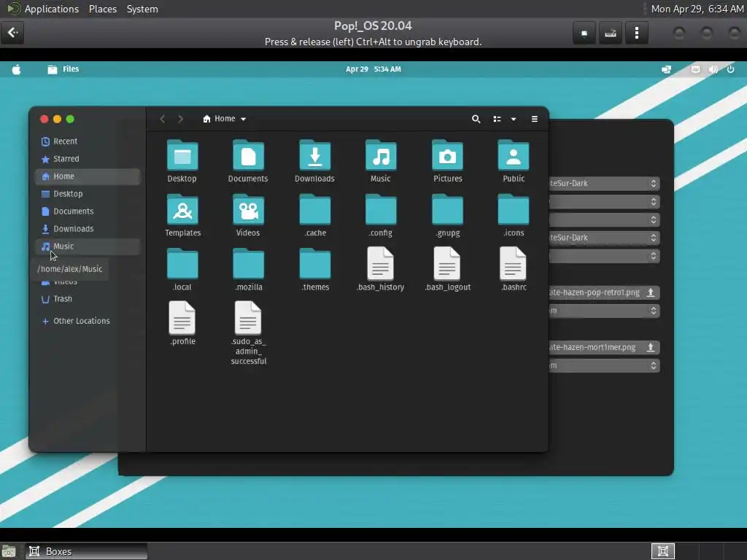Screen dimensions: 747x560
Task: Toggle list view icon in Files toolbar
Action: pyautogui.click(x=497, y=119)
